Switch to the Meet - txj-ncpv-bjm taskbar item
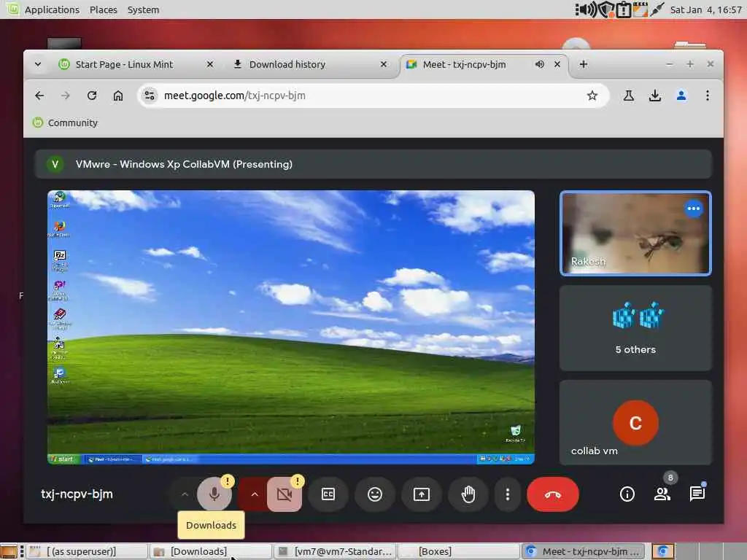The height and width of the screenshot is (560, 747). click(x=583, y=551)
